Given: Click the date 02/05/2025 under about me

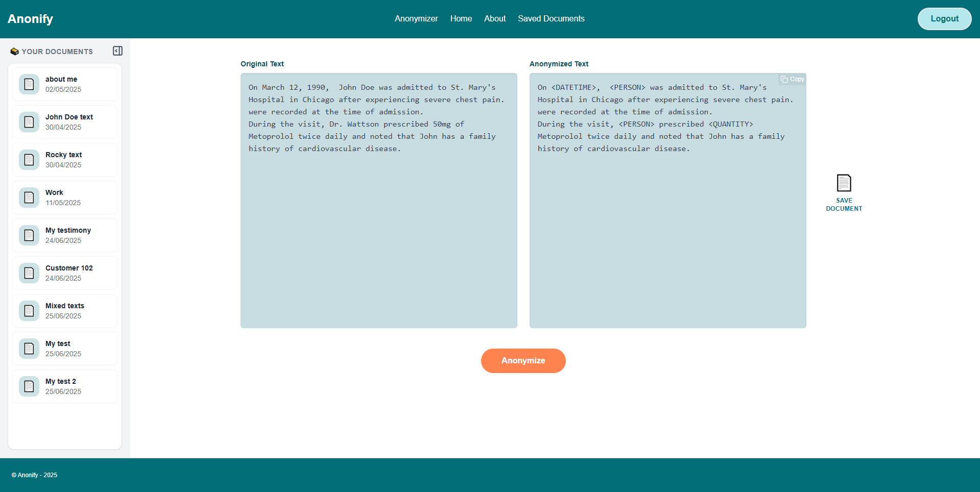Looking at the screenshot, I should coord(63,89).
